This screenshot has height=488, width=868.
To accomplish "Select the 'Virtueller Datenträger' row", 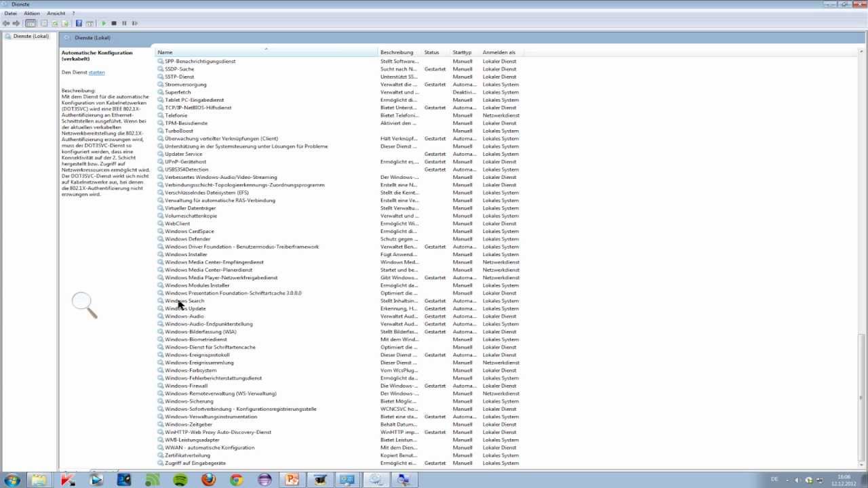I will coord(341,208).
